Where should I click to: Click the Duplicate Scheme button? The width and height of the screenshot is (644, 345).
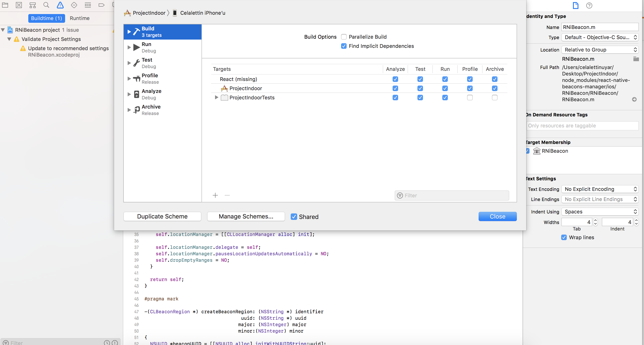click(162, 216)
